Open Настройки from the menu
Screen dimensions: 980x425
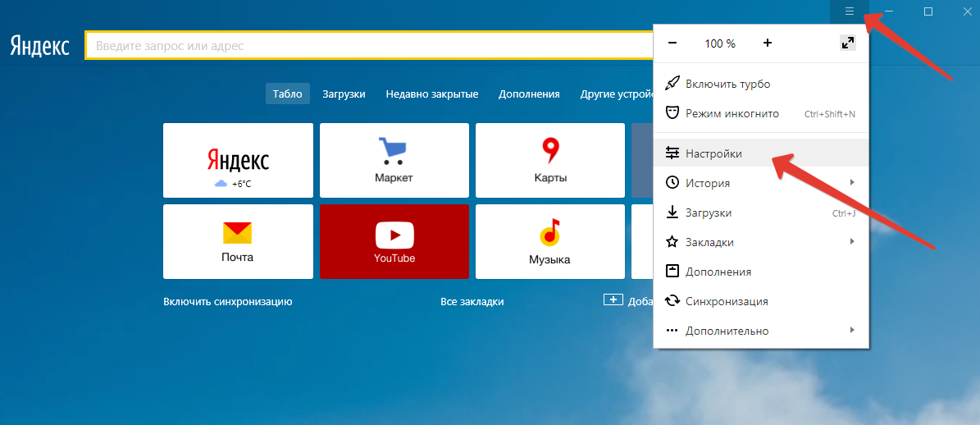[760, 153]
